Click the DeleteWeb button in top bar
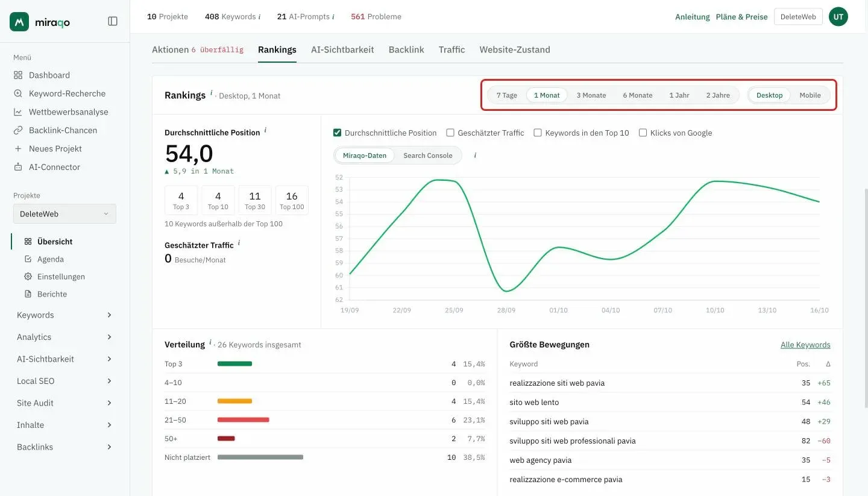Viewport: 868px width, 496px height. pos(798,17)
